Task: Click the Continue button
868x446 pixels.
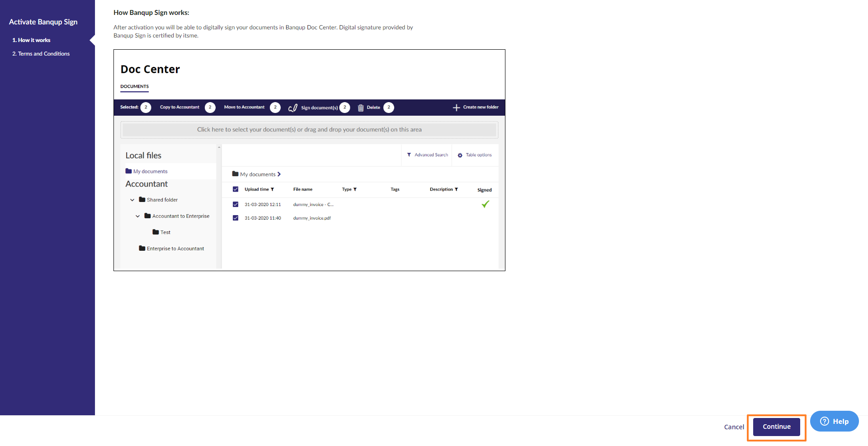Action: pos(776,427)
